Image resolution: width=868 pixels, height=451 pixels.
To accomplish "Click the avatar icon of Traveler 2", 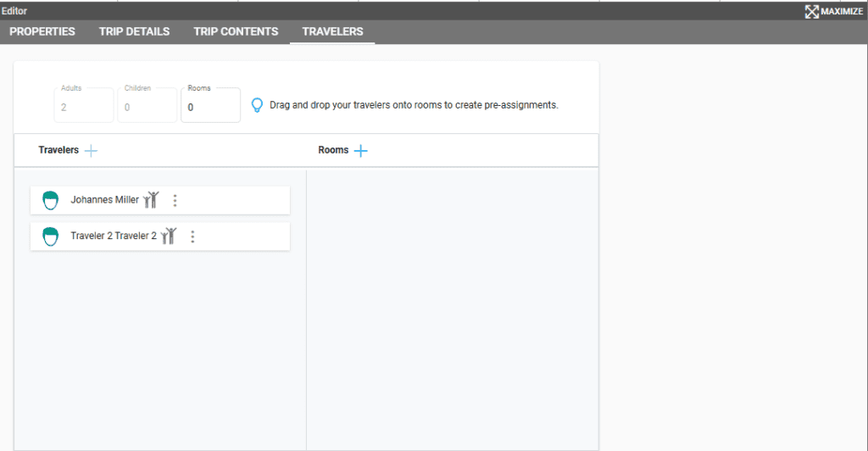I will 51,237.
